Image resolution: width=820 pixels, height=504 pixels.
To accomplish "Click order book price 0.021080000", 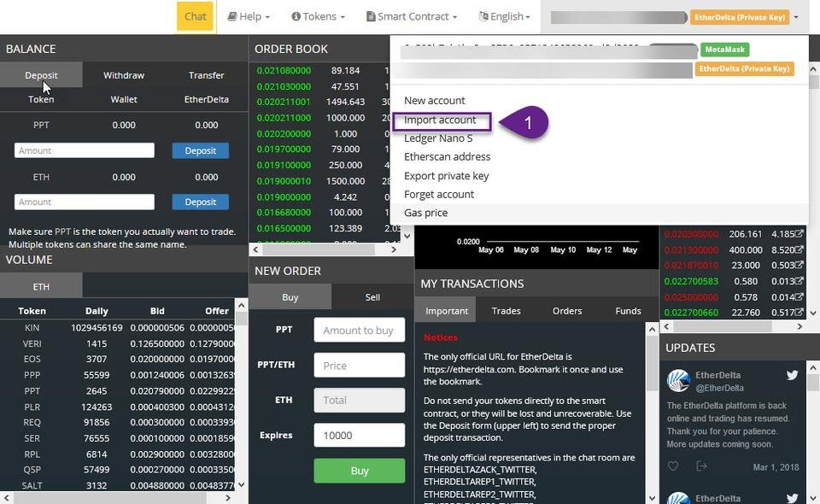I will click(284, 70).
